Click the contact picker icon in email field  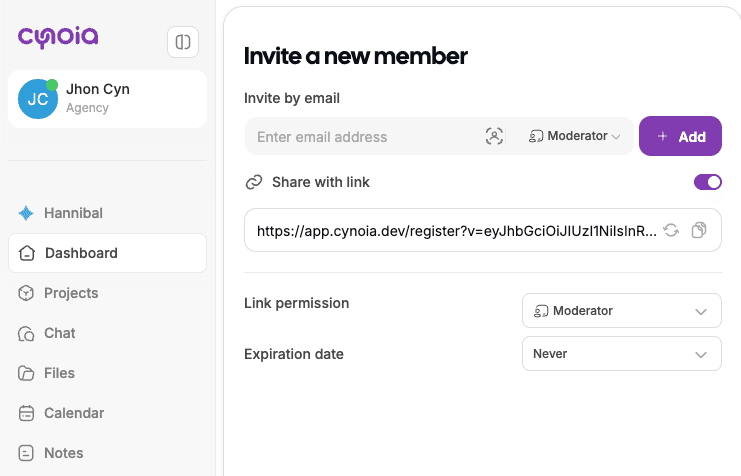point(494,137)
